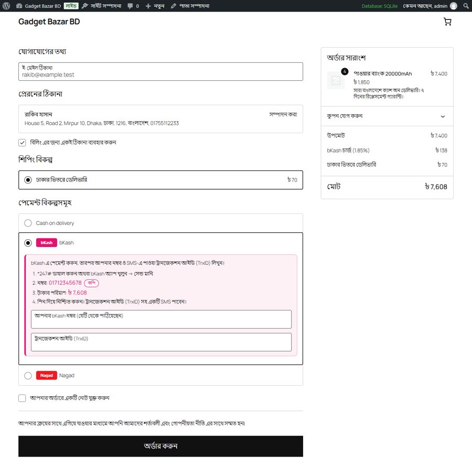Image resolution: width=472 pixels, height=476 pixels.
Task: Open the shopping cart icon
Action: click(x=447, y=21)
